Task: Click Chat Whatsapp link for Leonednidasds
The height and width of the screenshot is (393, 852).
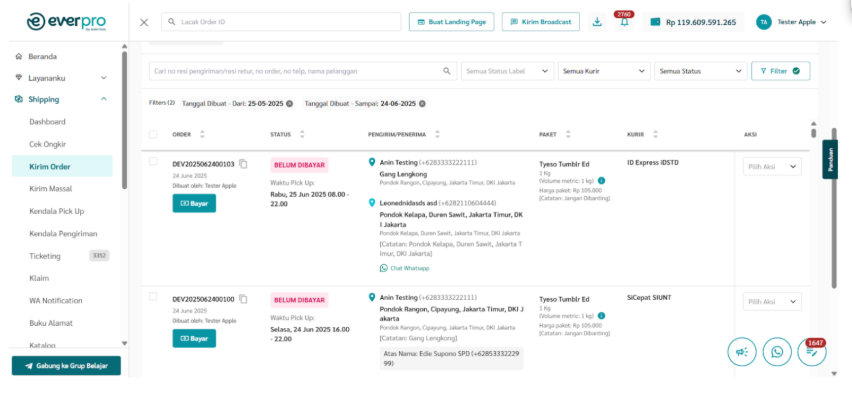Action: pos(405,268)
